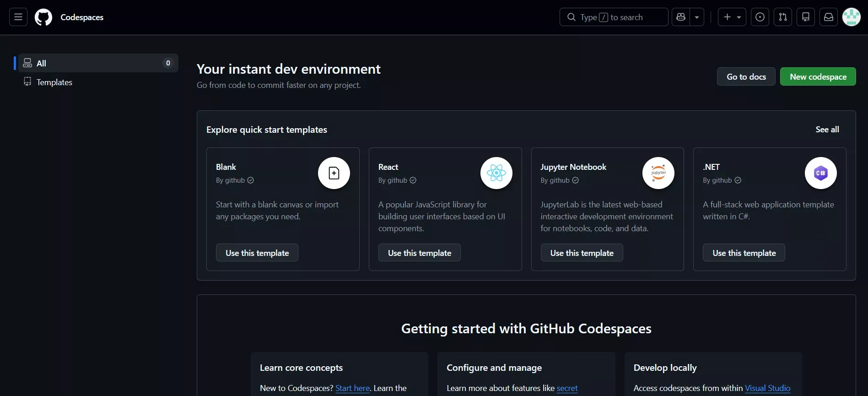Click the React template logo icon
Image resolution: width=868 pixels, height=396 pixels.
(496, 173)
